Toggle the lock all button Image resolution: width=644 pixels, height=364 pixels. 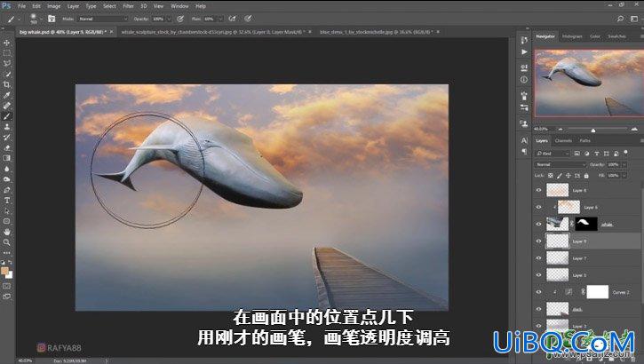point(586,176)
